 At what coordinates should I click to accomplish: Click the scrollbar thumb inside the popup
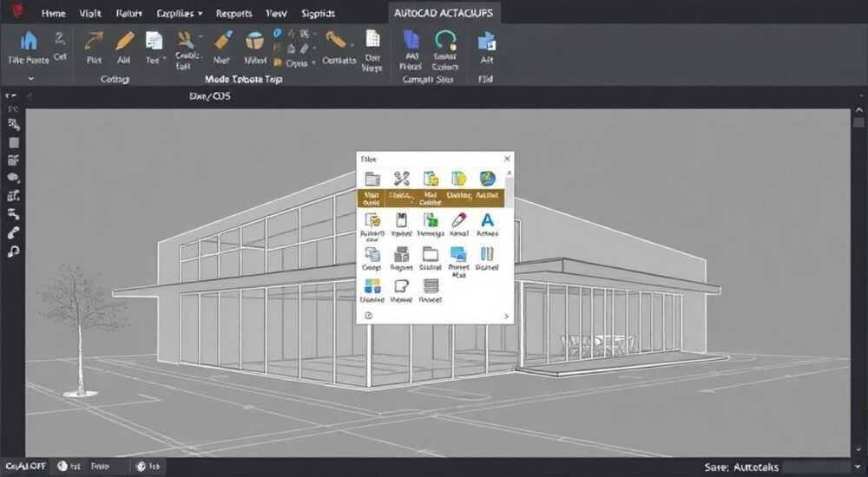pyautogui.click(x=510, y=190)
